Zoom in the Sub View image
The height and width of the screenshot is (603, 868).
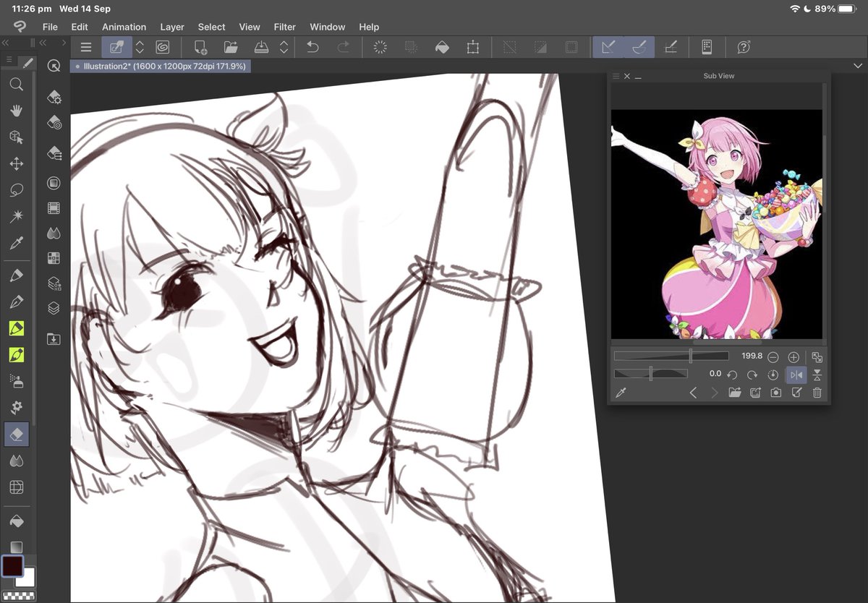[x=793, y=357]
